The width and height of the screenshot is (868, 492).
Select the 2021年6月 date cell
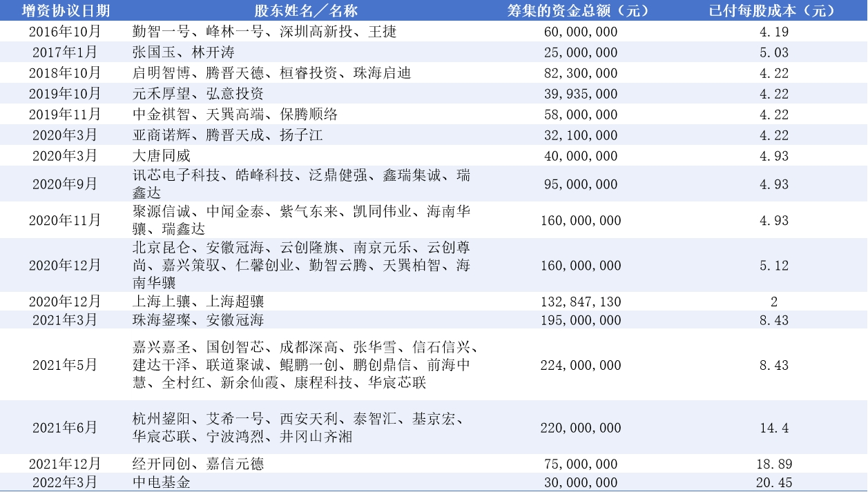click(x=65, y=428)
